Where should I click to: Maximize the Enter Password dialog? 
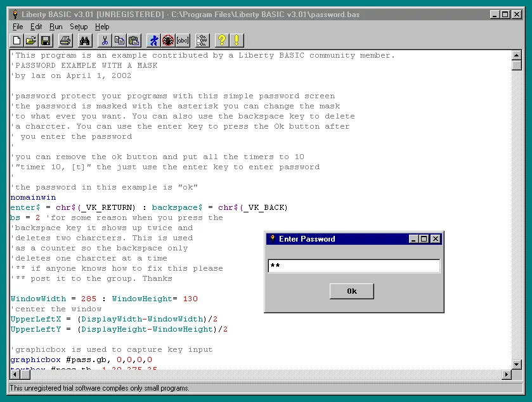click(424, 239)
